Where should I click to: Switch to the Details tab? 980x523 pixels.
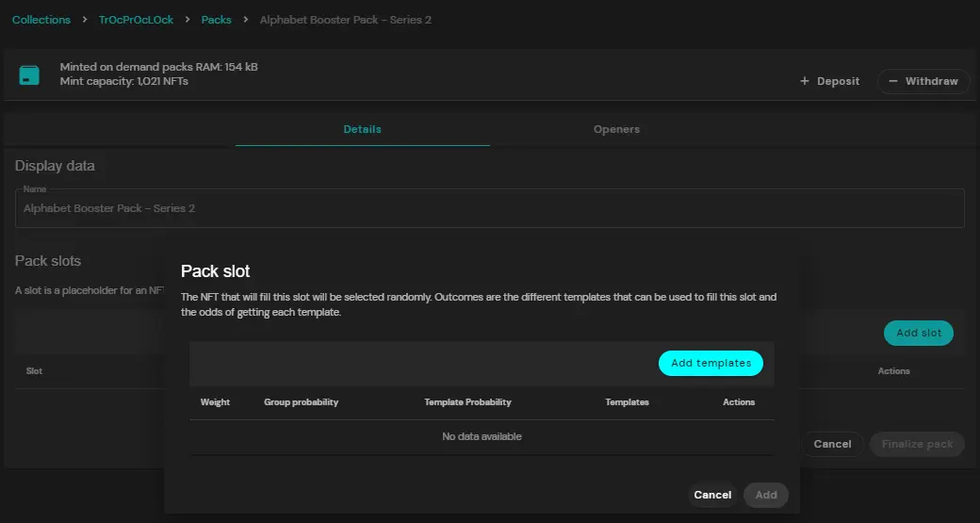363,129
